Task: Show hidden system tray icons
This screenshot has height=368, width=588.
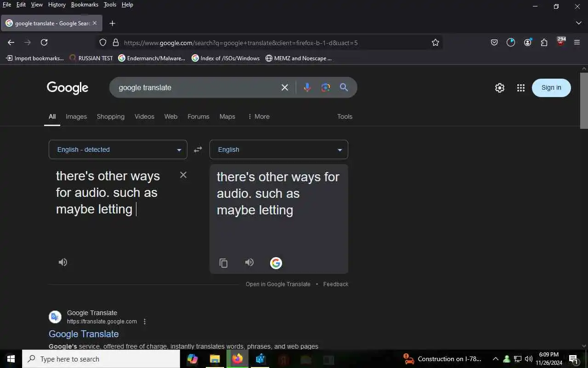Action: (495, 359)
